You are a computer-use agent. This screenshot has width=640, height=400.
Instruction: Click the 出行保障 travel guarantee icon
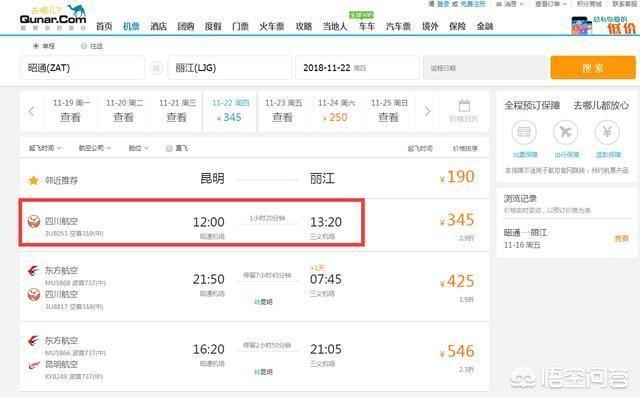point(565,133)
